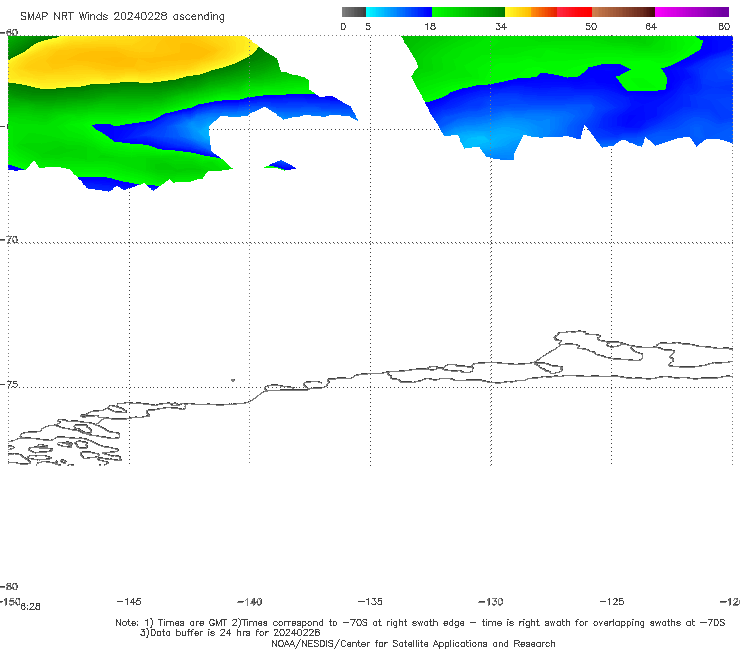Click the title 'SMAP NRT Winds 20240228 ascending'
This screenshot has width=740, height=650.
pos(122,17)
